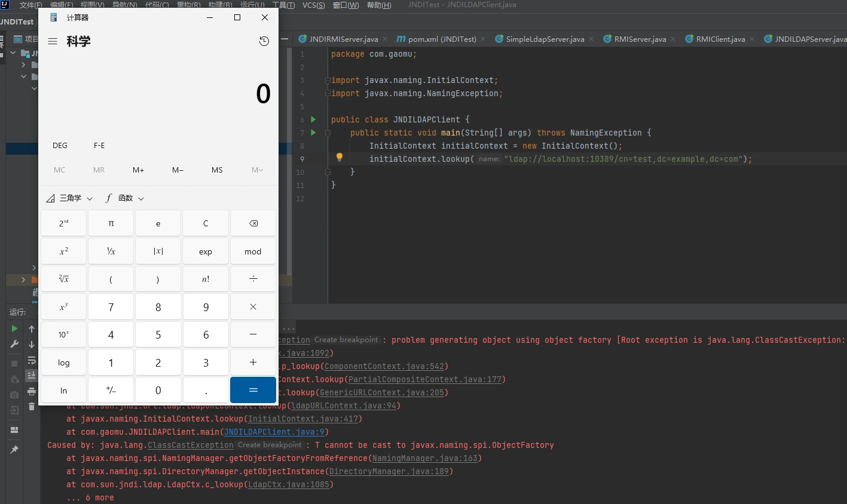Expand the 三角学 trigonometry dropdown
Screen dimensions: 847x504
tap(70, 198)
